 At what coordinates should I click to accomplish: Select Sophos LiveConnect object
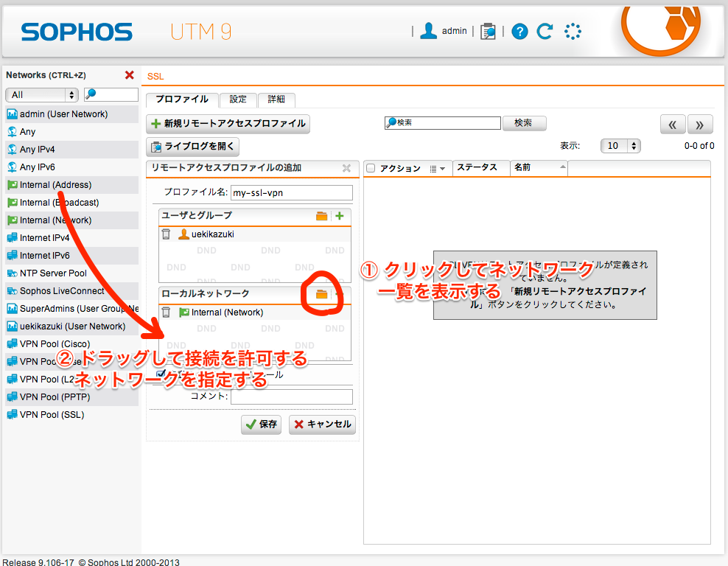tap(72, 290)
